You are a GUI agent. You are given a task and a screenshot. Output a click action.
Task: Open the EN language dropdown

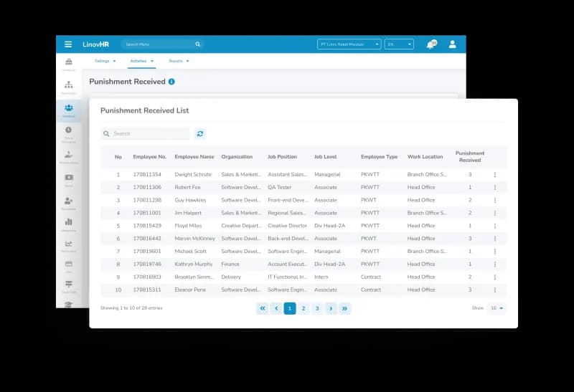[x=399, y=44]
